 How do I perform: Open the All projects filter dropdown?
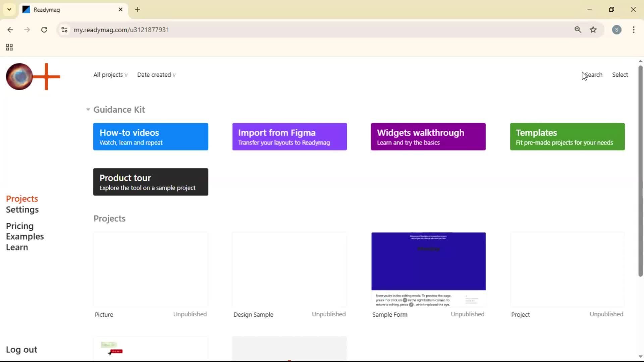[x=110, y=74]
